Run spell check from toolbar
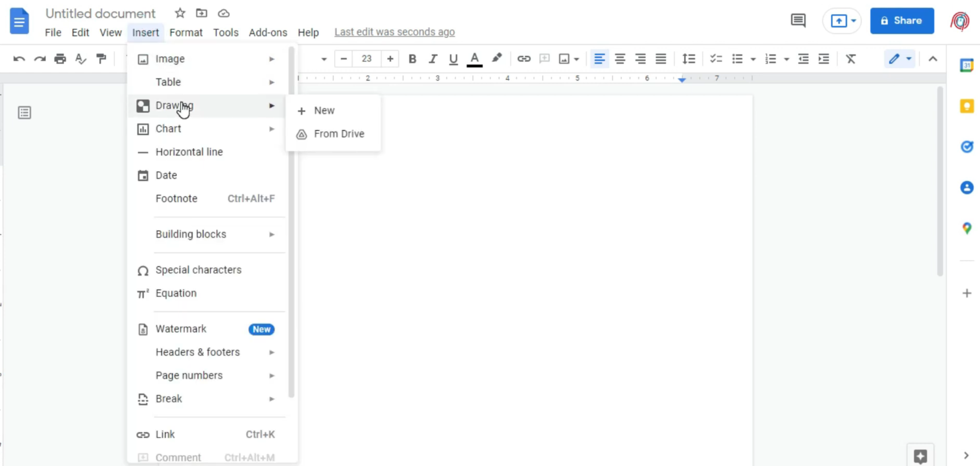980x466 pixels. click(81, 59)
